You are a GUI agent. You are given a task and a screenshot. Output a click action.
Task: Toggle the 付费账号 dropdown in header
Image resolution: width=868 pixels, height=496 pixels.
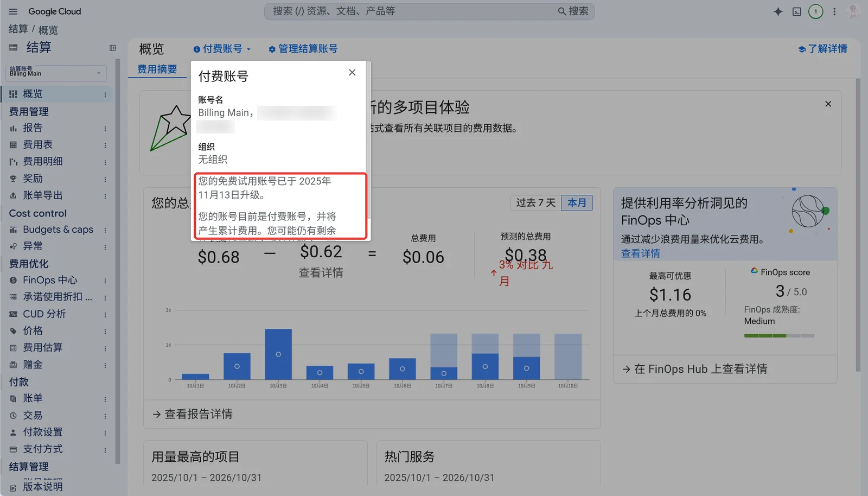(x=222, y=49)
